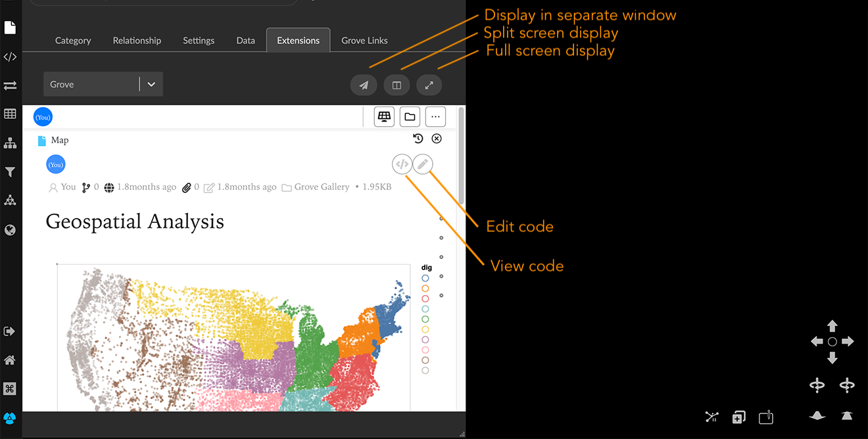
Task: Click the home icon in sidebar
Action: tap(10, 360)
